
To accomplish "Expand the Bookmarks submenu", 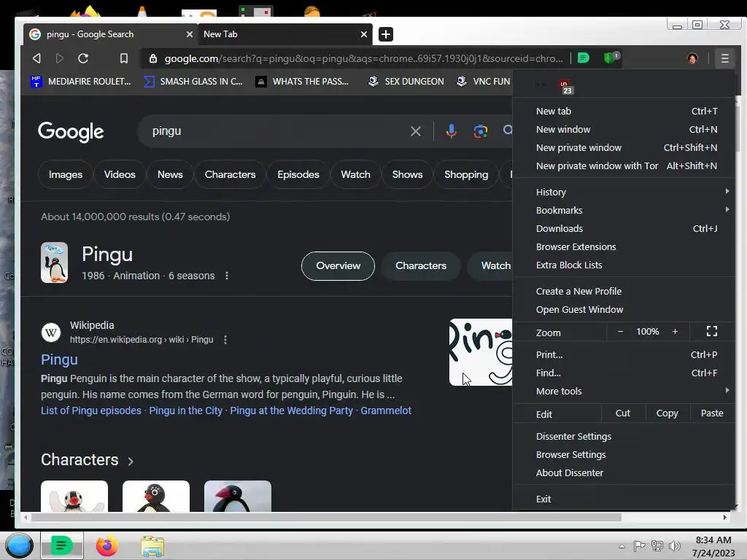I will pos(624,210).
